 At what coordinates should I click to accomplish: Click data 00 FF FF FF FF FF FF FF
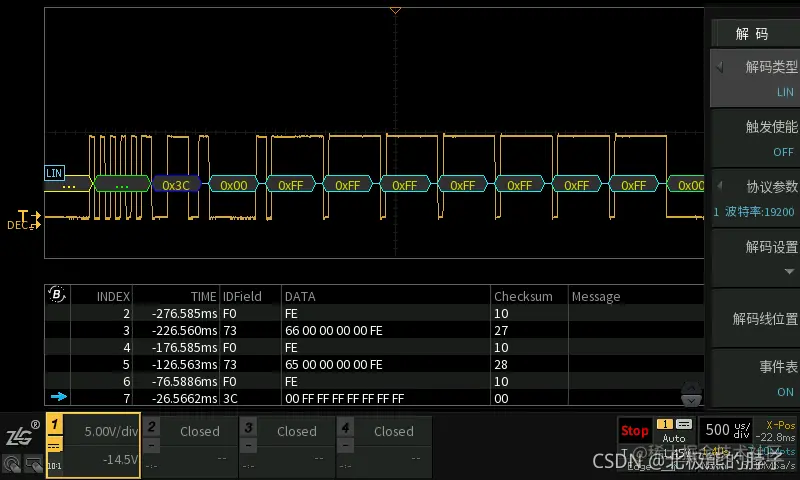344,398
